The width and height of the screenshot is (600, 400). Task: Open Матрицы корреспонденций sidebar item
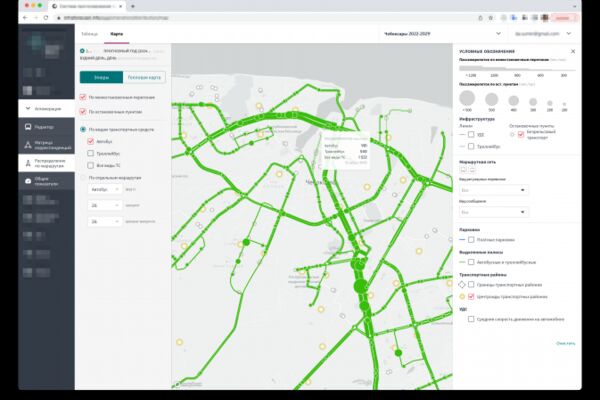pyautogui.click(x=46, y=145)
